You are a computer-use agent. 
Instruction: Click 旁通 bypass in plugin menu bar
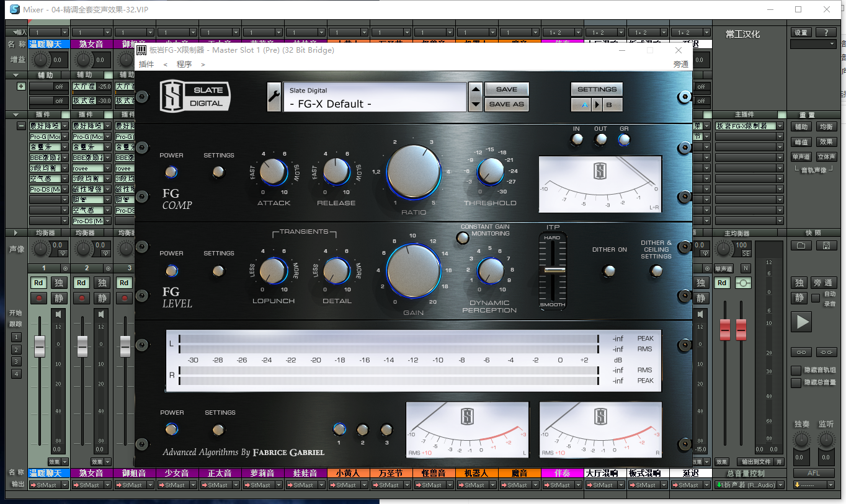tap(680, 64)
